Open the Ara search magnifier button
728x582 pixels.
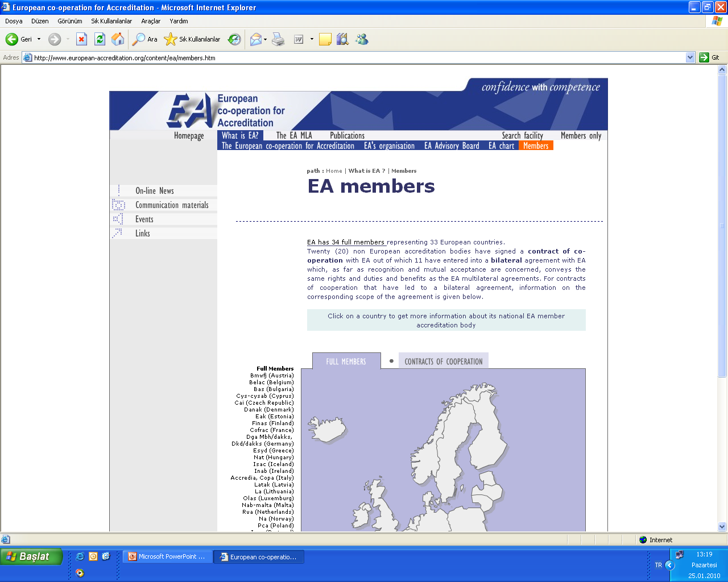tap(145, 39)
